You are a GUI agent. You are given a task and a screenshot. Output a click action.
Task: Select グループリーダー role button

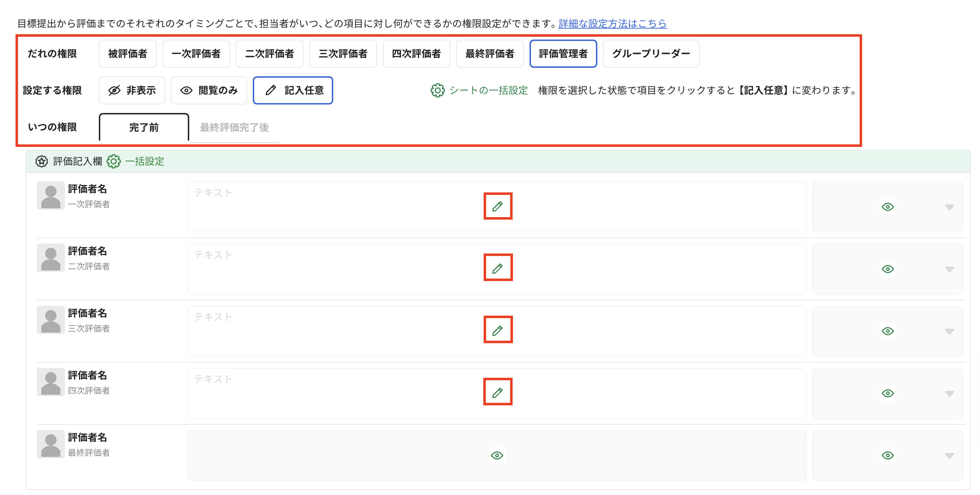click(651, 53)
